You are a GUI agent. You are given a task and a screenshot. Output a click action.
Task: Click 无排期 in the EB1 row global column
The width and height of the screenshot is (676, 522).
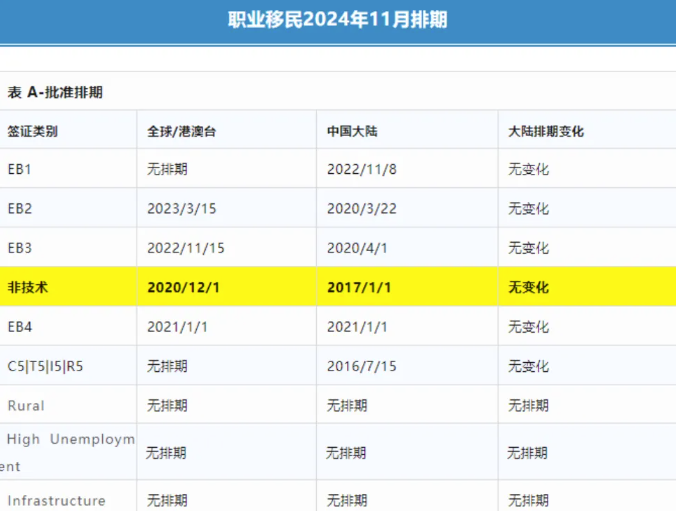tap(167, 169)
